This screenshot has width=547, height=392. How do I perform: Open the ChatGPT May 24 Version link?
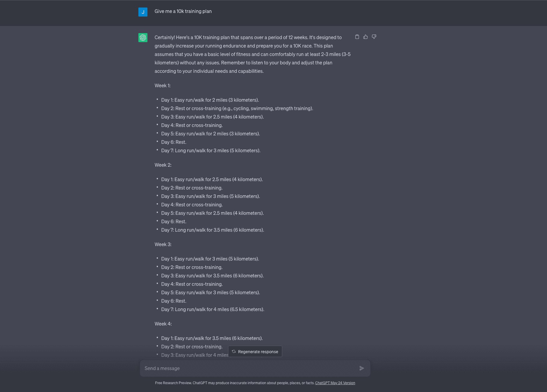335,383
